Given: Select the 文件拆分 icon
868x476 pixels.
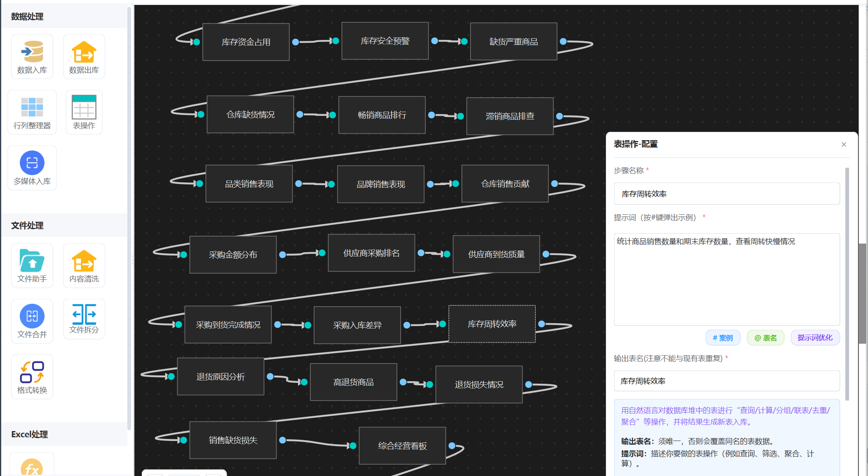Looking at the screenshot, I should 84,314.
